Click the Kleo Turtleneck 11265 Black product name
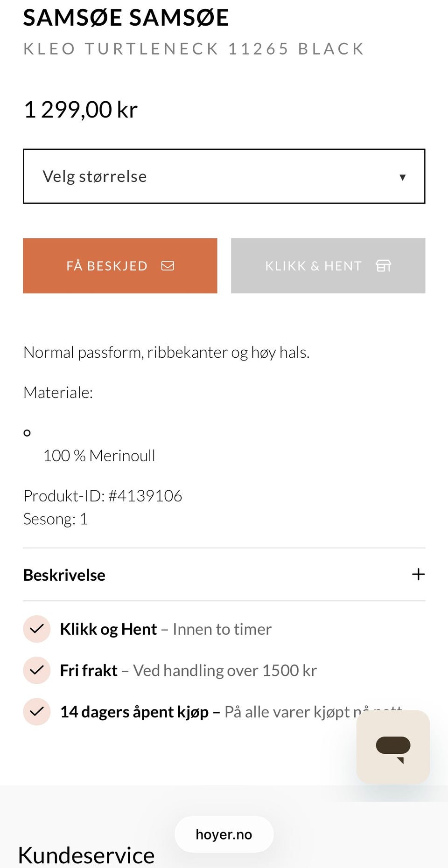The height and width of the screenshot is (868, 448). pos(194,49)
